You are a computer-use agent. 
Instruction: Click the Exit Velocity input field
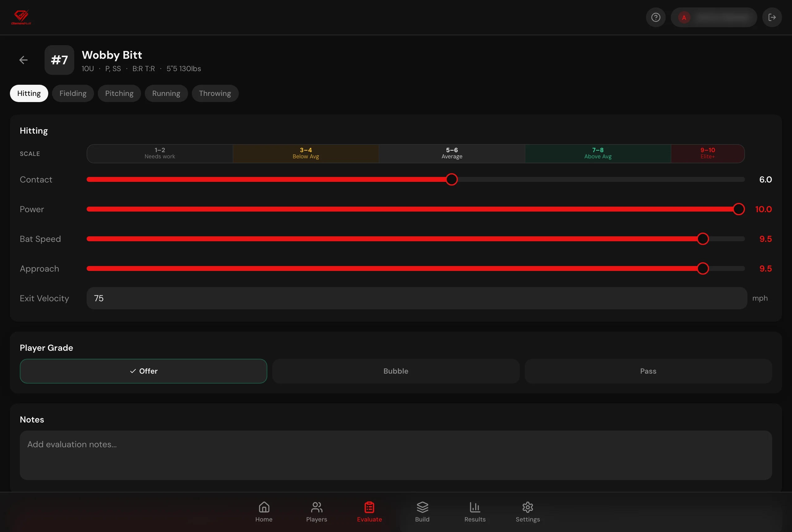point(417,298)
